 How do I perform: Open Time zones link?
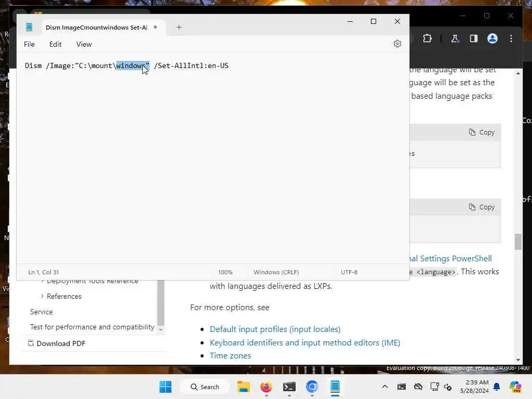click(x=230, y=355)
